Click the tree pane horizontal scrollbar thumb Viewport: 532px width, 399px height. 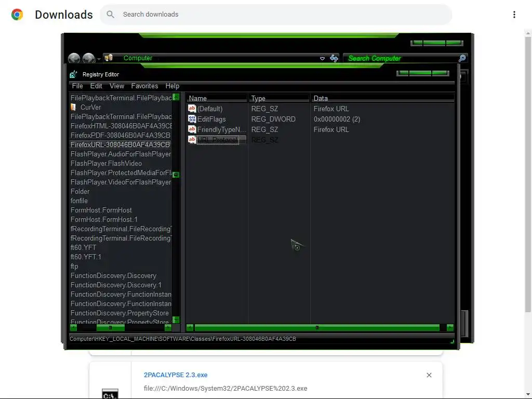click(110, 328)
